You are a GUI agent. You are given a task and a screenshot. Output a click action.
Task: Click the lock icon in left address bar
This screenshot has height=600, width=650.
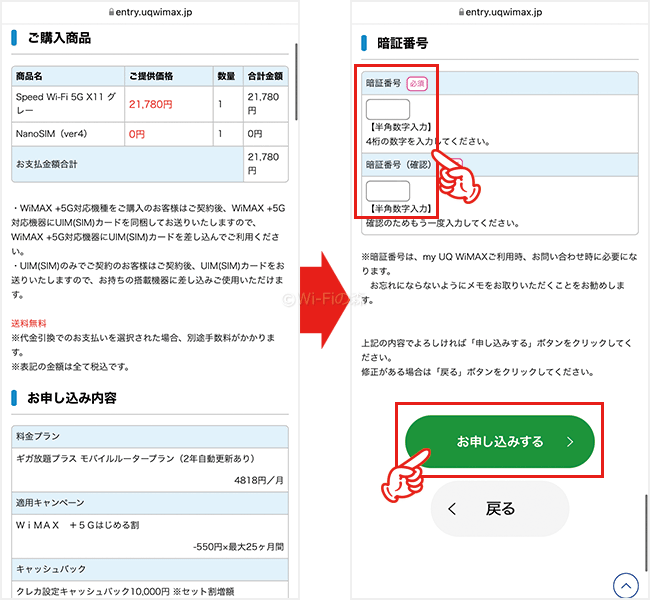point(111,12)
